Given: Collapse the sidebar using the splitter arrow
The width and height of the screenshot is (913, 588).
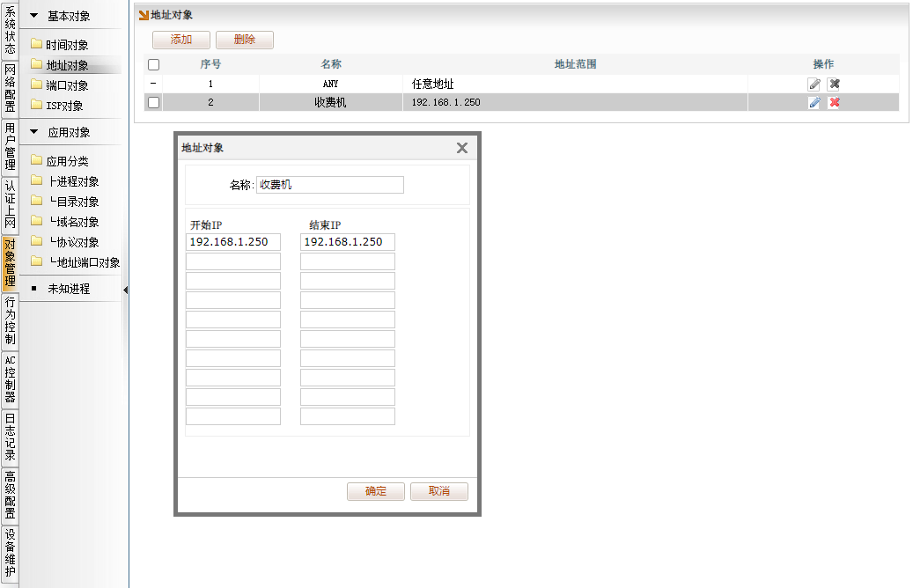Looking at the screenshot, I should coord(125,290).
